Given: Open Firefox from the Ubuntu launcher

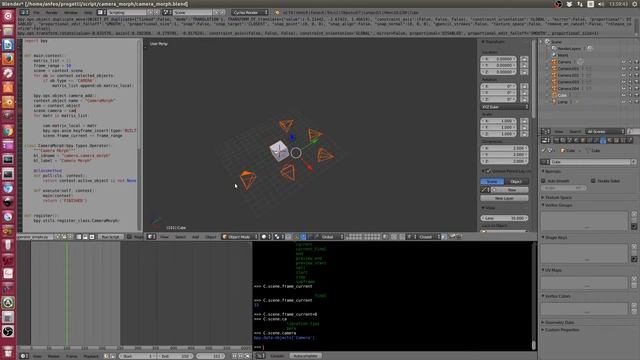Looking at the screenshot, I should (x=8, y=59).
